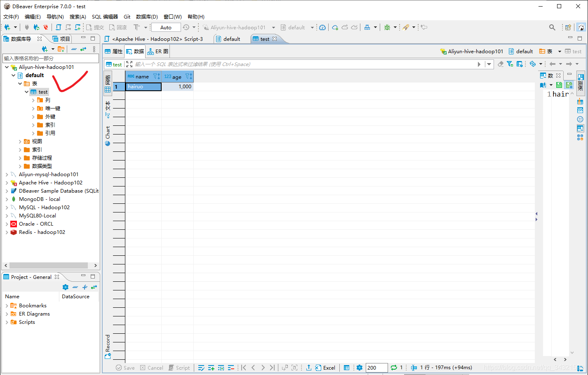Viewport: 588px width, 375px height.
Task: Click the cloud settings icon in main toolbar
Action: 335,27
